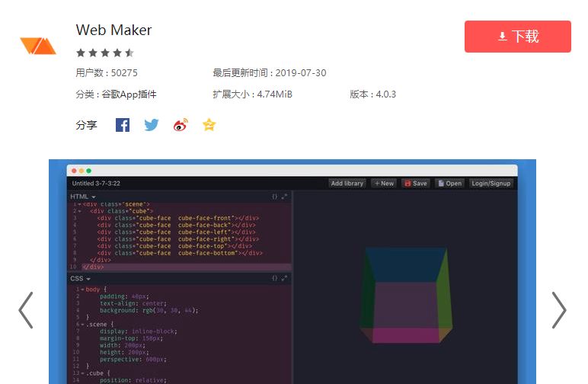The image size is (588, 384).
Task: Click the 分享 share label
Action: 86,125
